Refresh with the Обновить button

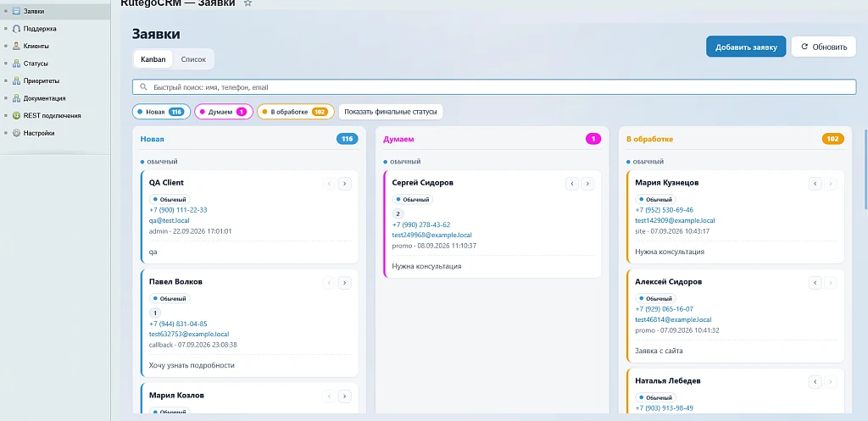point(824,47)
